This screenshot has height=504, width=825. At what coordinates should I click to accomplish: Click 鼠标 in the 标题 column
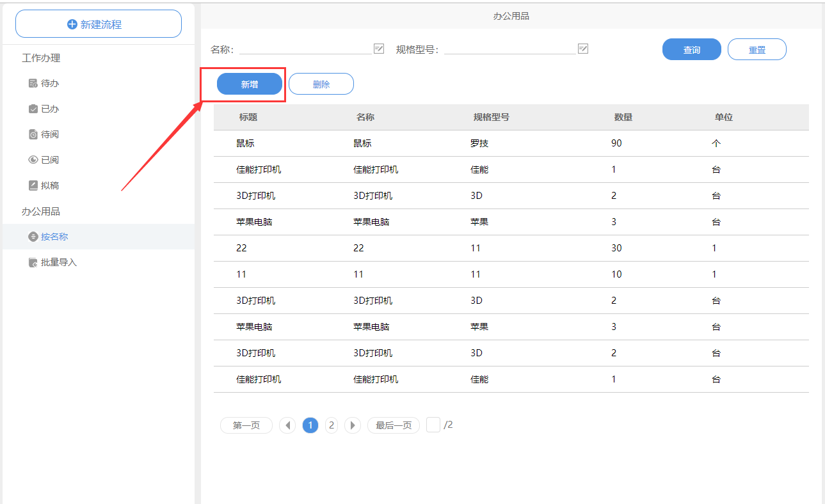coord(245,143)
